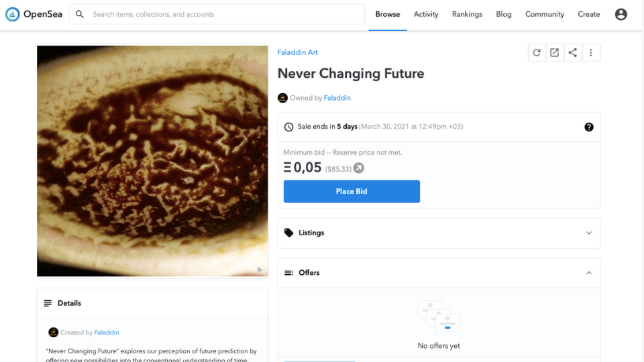This screenshot has height=362, width=644.
Task: Click the search magnifier icon
Action: click(x=80, y=14)
